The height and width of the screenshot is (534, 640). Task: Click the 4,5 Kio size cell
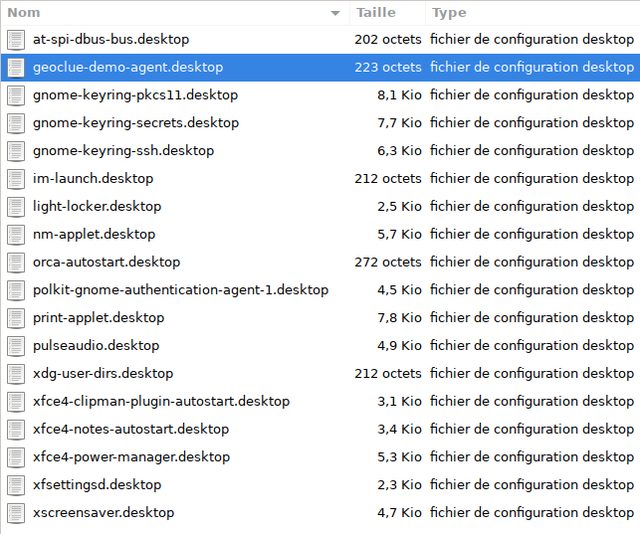399,290
